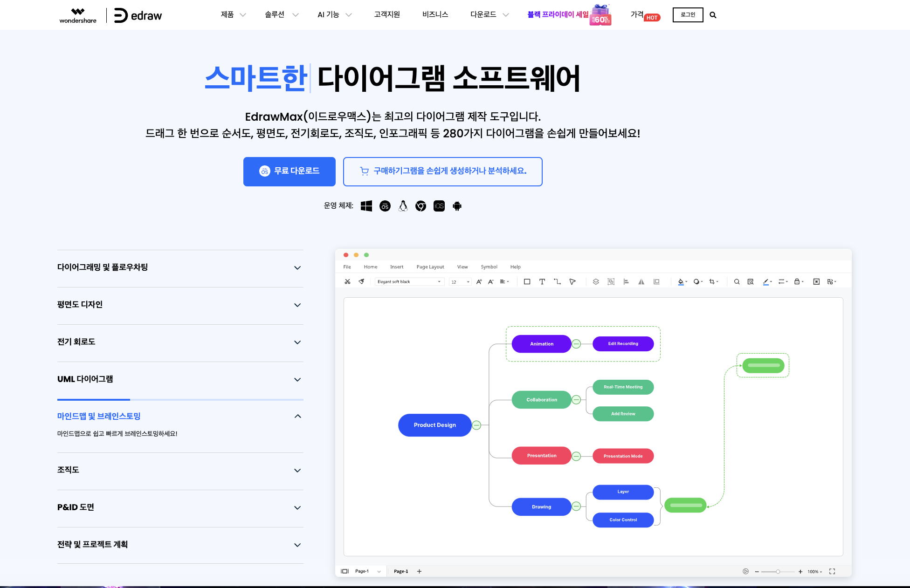Click the shadow circle style icon
910x588 pixels.
697,281
